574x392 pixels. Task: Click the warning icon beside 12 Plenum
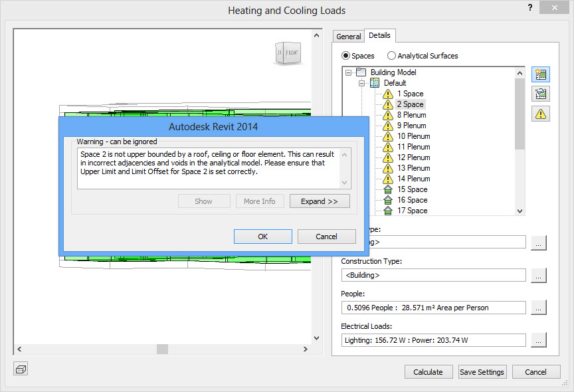pyautogui.click(x=388, y=157)
